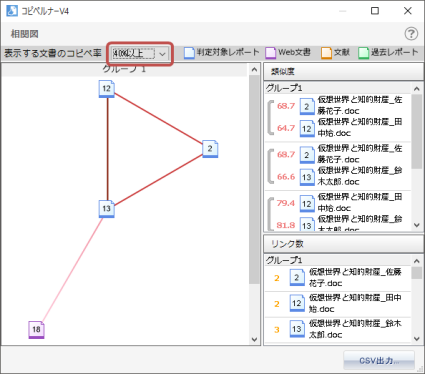The height and width of the screenshot is (374, 425).
Task: Click グループ1 heading in the リンク数 list
Action: 284,260
